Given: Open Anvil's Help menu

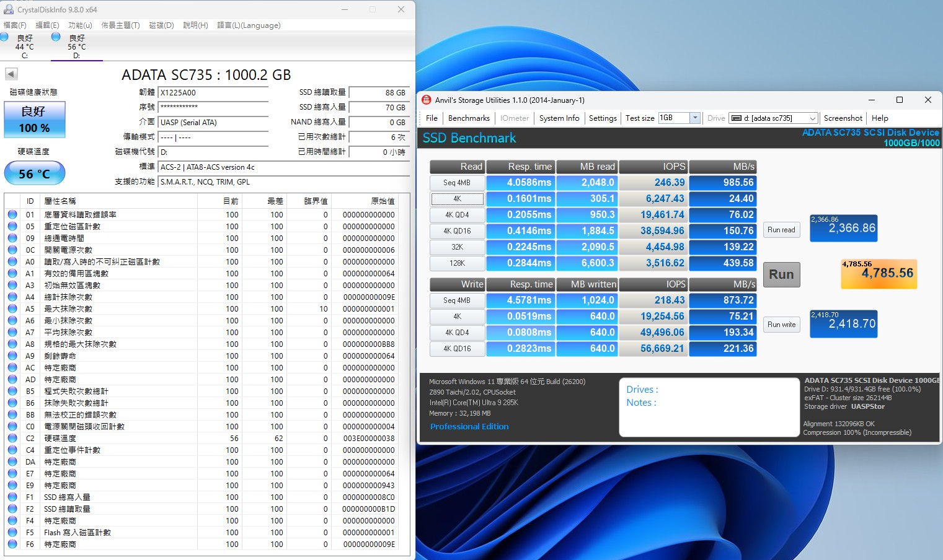Looking at the screenshot, I should click(880, 118).
